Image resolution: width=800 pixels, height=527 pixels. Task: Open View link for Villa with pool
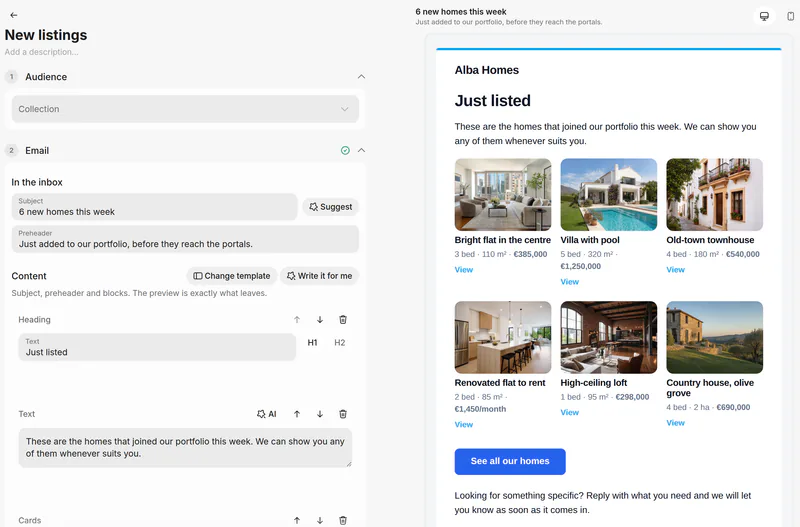569,282
